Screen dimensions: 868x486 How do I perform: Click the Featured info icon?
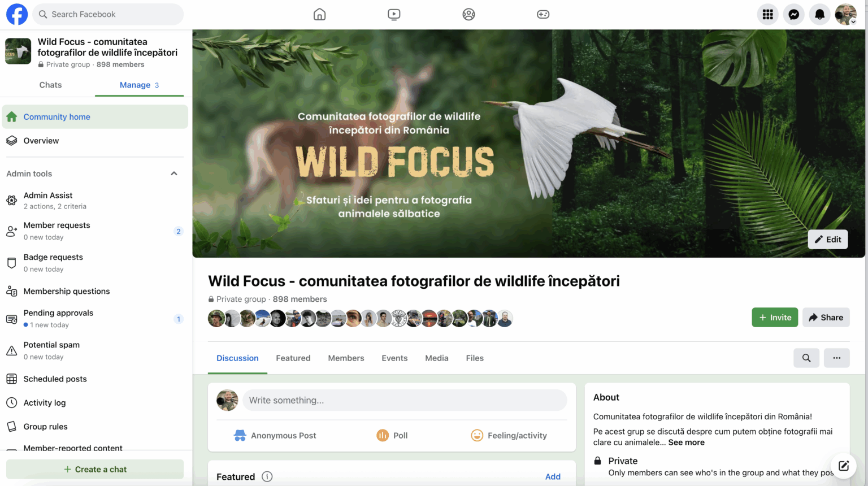267,476
